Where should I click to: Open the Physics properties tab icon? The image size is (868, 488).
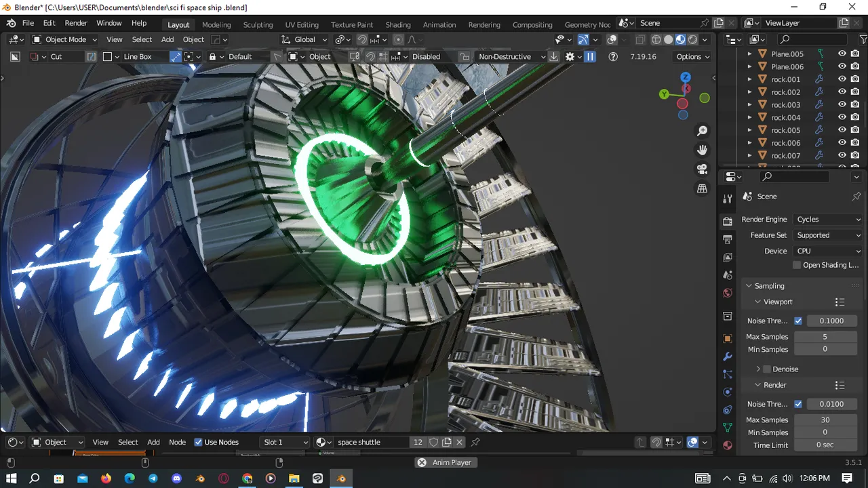tap(728, 392)
